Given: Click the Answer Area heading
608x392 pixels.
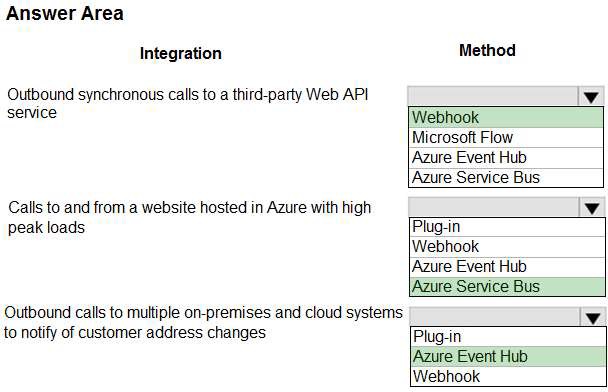Looking at the screenshot, I should [x=65, y=13].
